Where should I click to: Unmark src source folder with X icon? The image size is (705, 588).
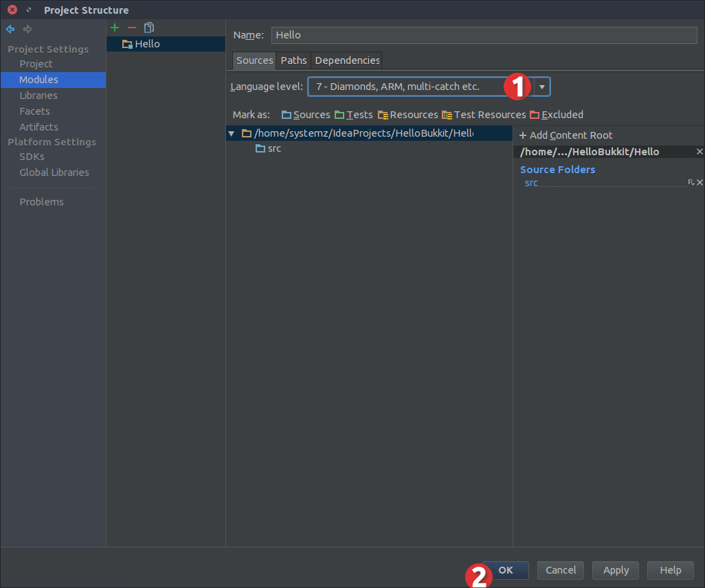(x=700, y=183)
